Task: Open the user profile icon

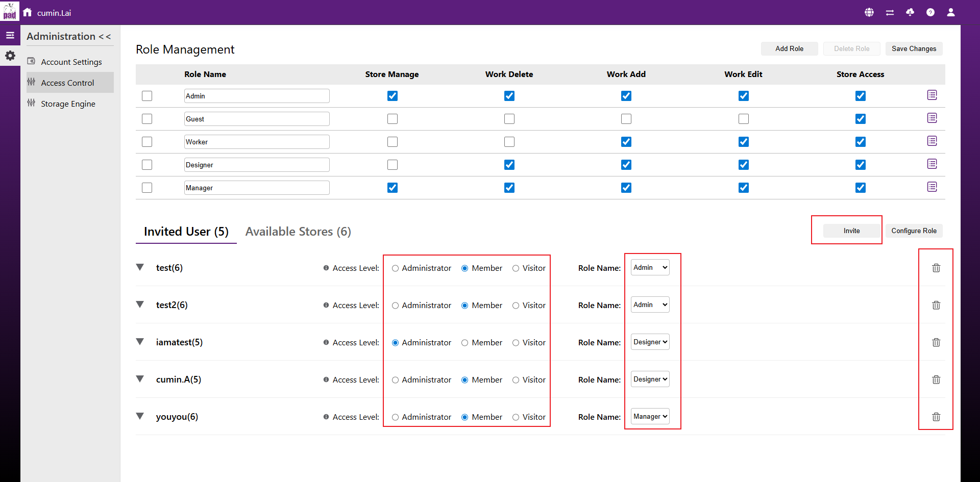Action: point(951,12)
